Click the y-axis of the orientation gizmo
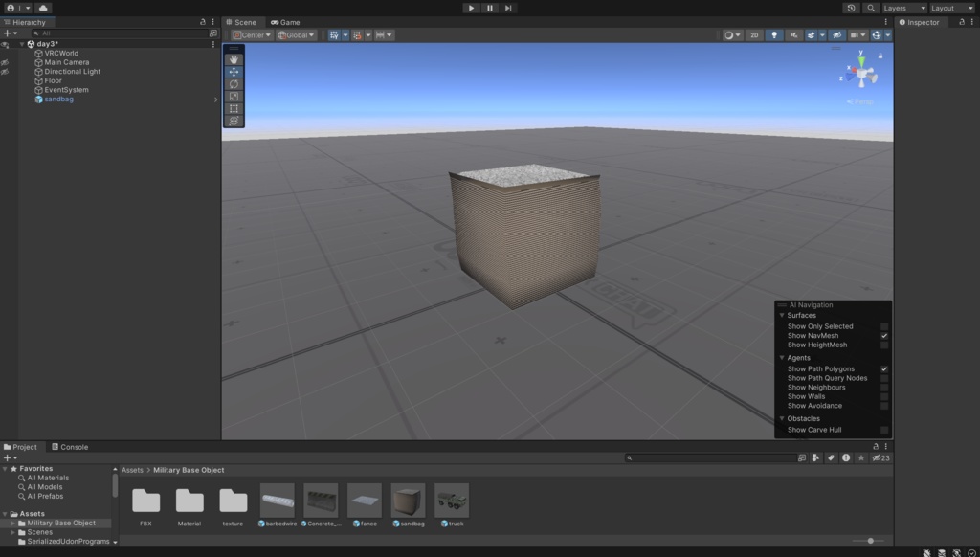980x557 pixels. (x=861, y=59)
